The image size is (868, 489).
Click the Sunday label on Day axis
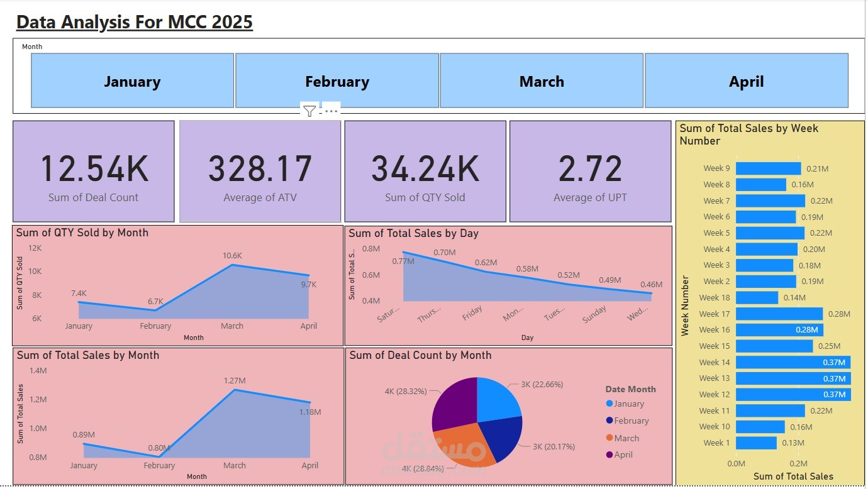pyautogui.click(x=594, y=314)
